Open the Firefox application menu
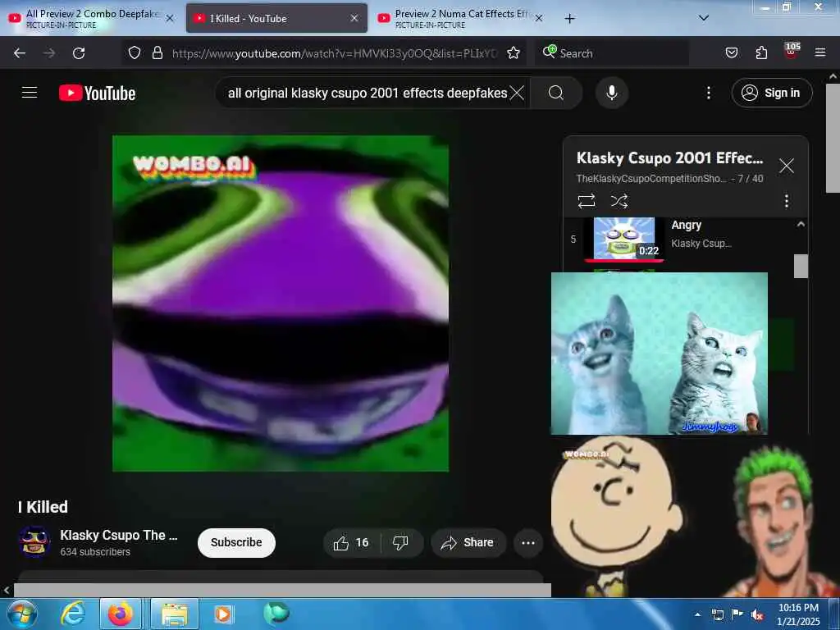840x630 pixels. click(820, 52)
